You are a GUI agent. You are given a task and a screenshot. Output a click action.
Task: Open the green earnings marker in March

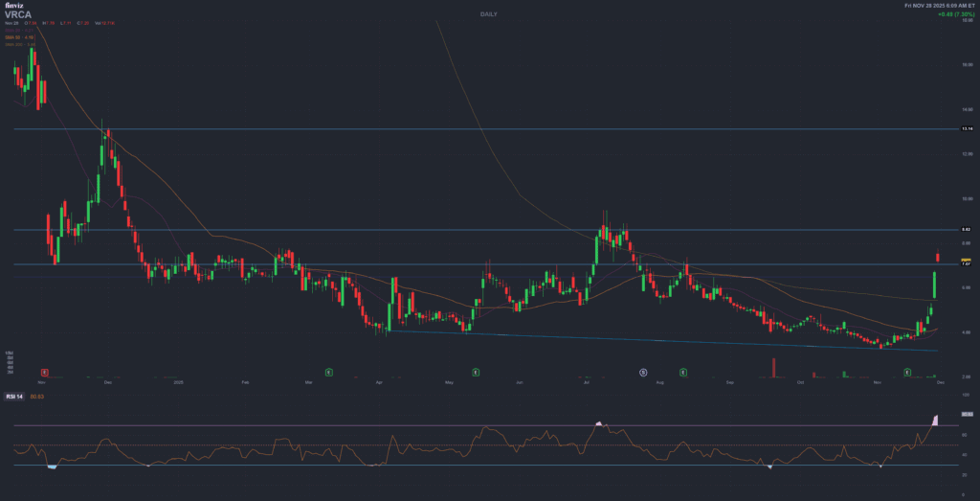tap(328, 371)
